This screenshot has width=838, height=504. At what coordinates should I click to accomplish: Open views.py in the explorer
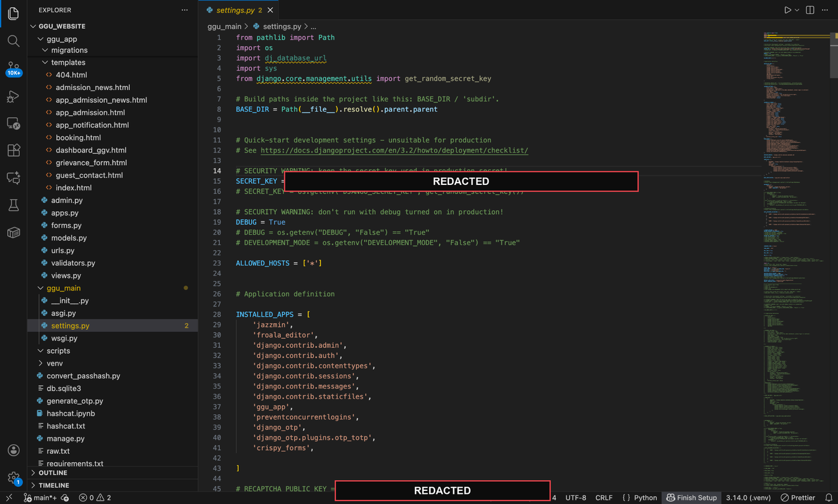[x=66, y=275]
